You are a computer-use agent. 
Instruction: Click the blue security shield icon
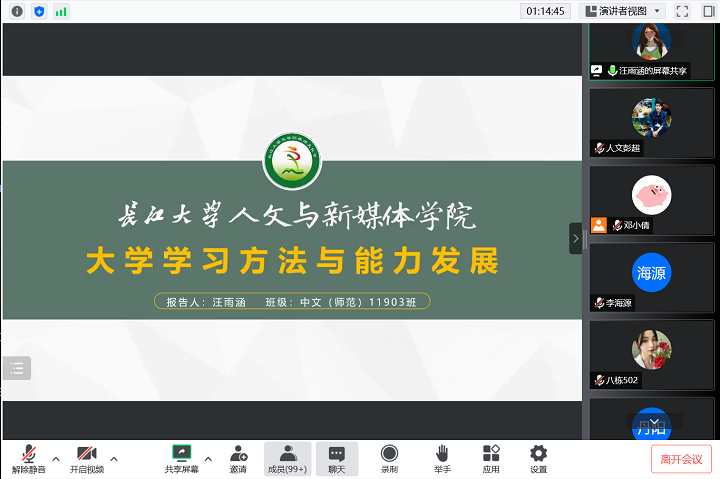pos(39,11)
